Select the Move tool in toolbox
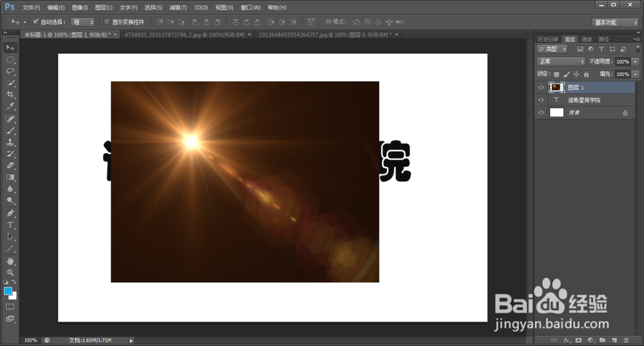This screenshot has height=346, width=644. click(x=10, y=48)
